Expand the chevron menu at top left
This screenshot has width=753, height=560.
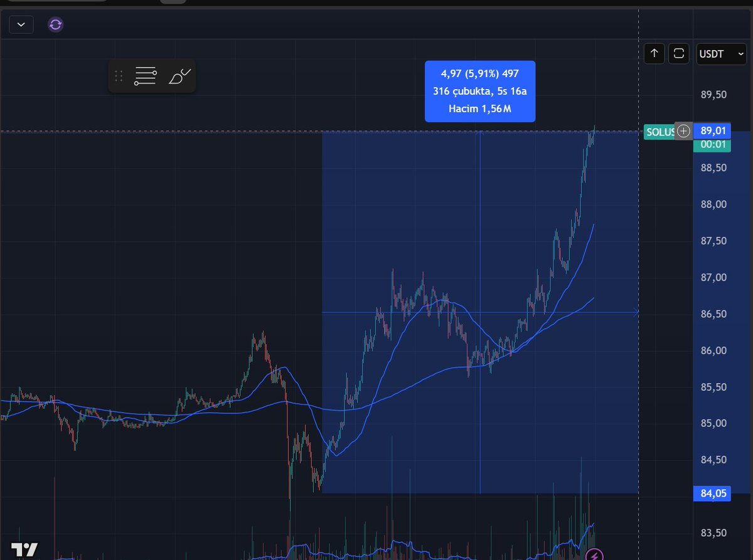coord(21,24)
